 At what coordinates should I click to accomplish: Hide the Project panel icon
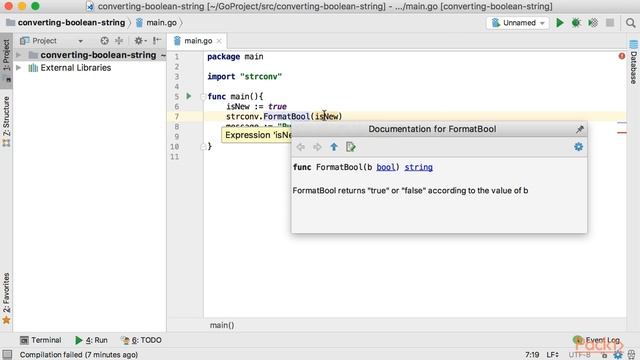[x=157, y=40]
